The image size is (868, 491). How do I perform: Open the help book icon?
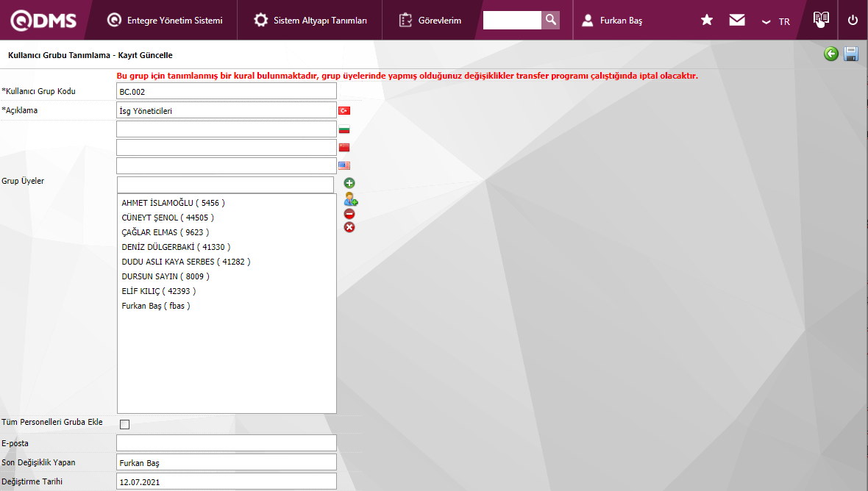pyautogui.click(x=821, y=19)
